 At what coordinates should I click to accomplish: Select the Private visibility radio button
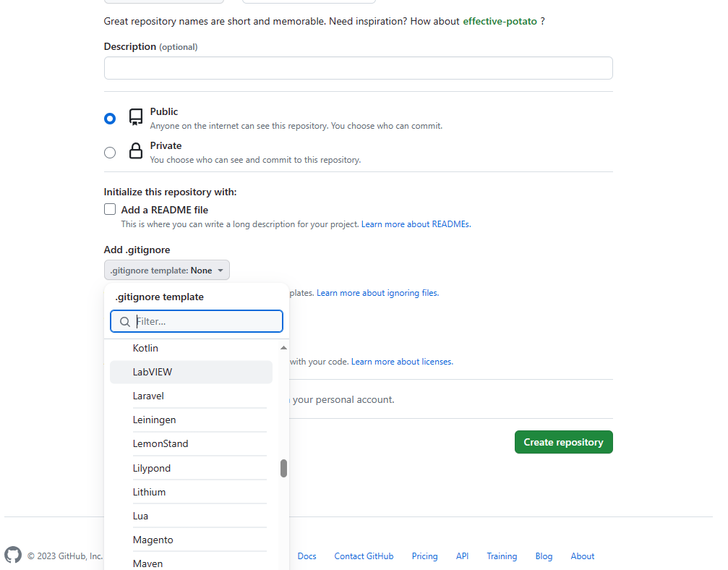[x=110, y=153]
